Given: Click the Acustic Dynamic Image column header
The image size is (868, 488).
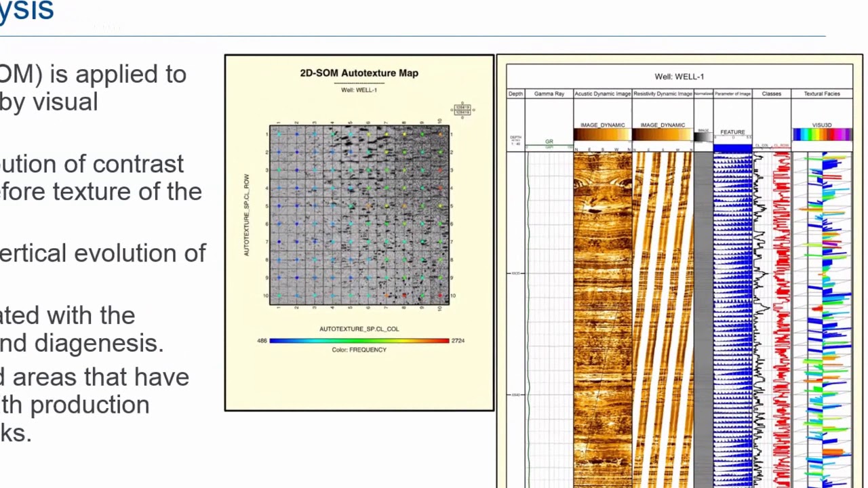Looking at the screenshot, I should (603, 94).
